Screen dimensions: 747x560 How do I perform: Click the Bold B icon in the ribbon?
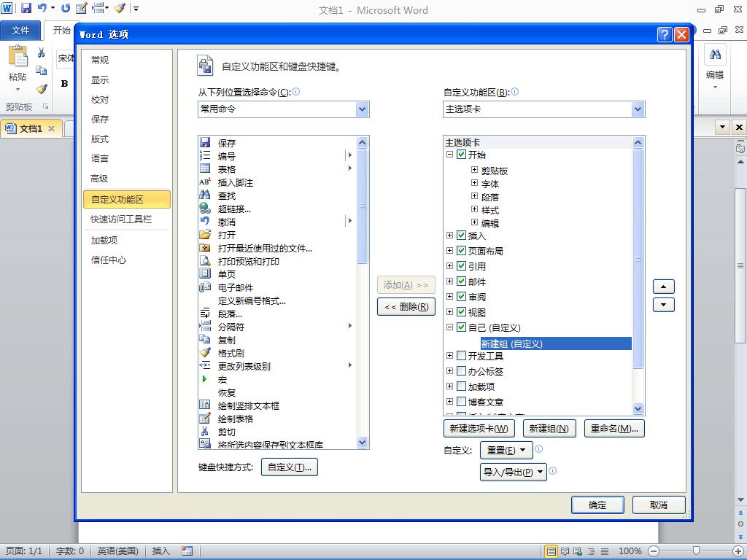pos(64,84)
